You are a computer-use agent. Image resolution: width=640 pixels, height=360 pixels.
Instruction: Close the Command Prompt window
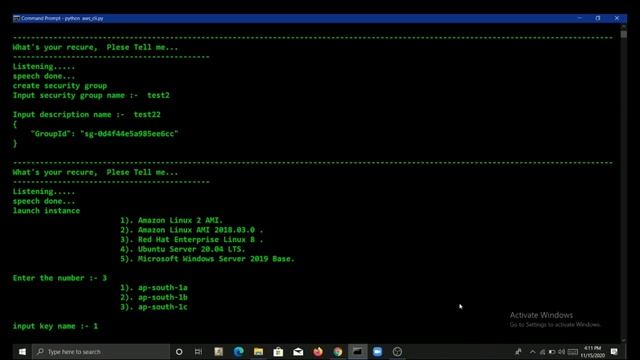coord(617,18)
